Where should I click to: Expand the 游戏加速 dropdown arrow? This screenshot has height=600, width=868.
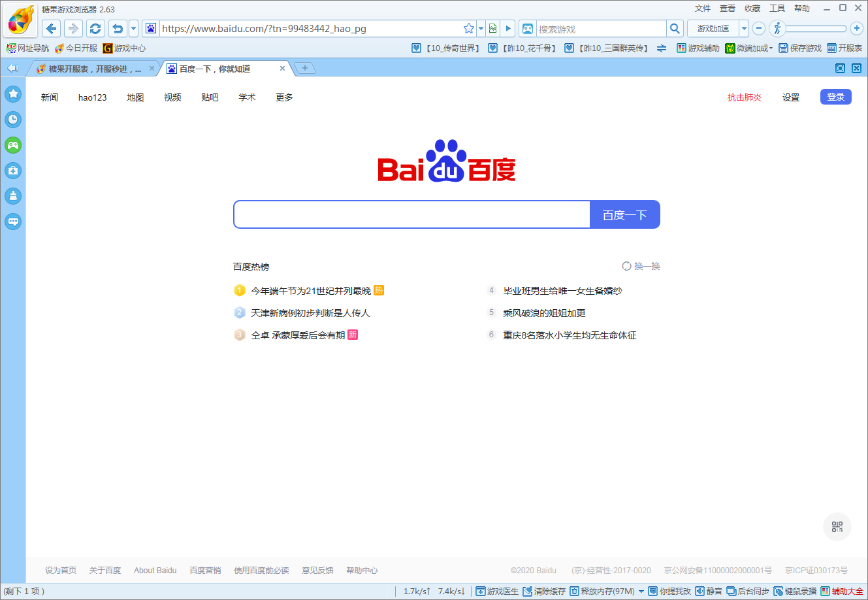(x=744, y=29)
